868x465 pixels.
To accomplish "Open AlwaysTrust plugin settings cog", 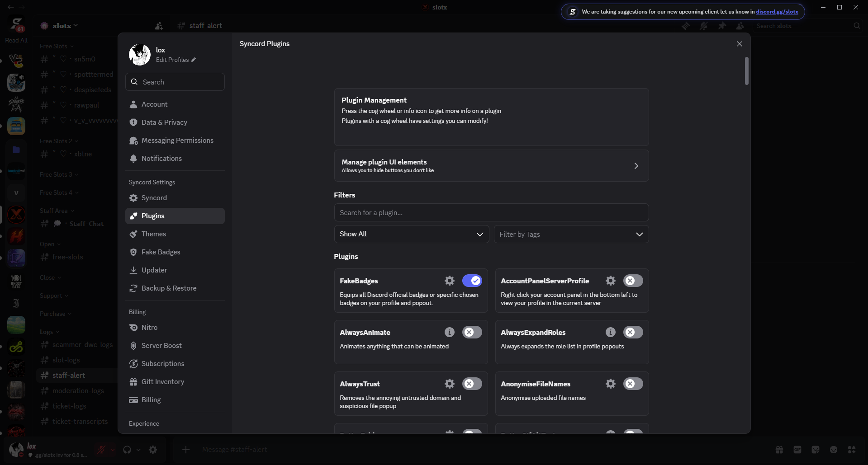I will (x=449, y=384).
